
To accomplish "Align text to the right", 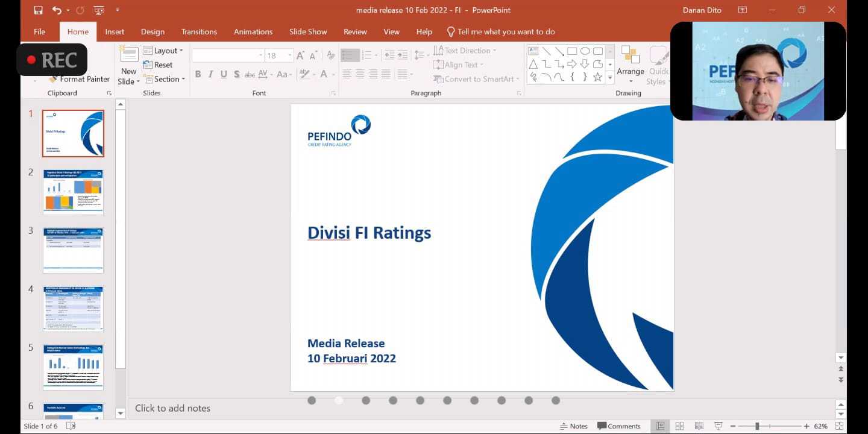I will [x=373, y=74].
